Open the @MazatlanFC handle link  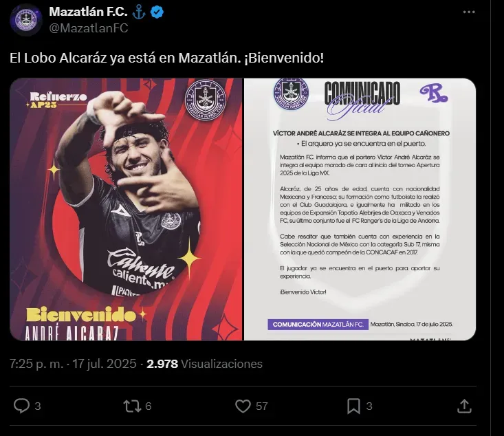click(x=89, y=28)
